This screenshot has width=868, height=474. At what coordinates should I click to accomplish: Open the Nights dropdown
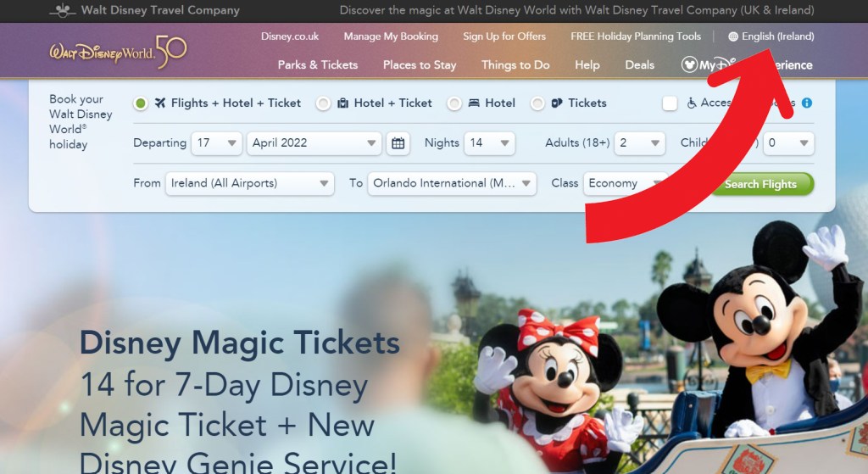[x=490, y=143]
